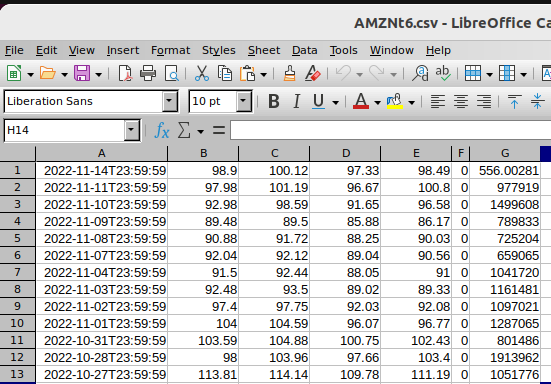Click the Copy icon

pyautogui.click(x=225, y=74)
